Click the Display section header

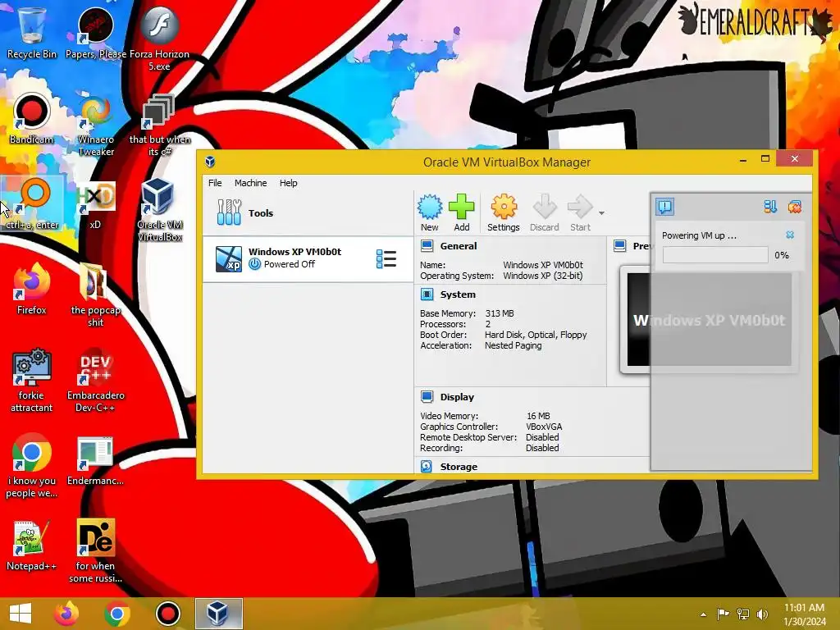(x=457, y=397)
